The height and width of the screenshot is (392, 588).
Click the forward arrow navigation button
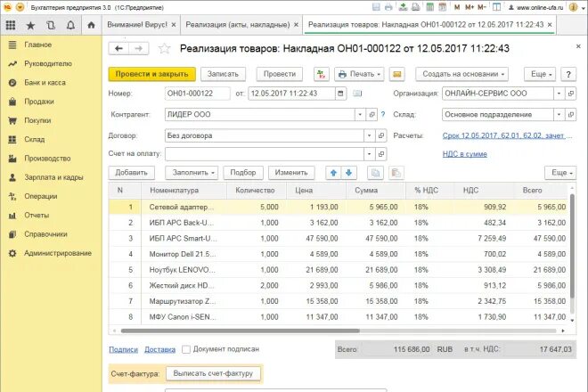click(139, 48)
